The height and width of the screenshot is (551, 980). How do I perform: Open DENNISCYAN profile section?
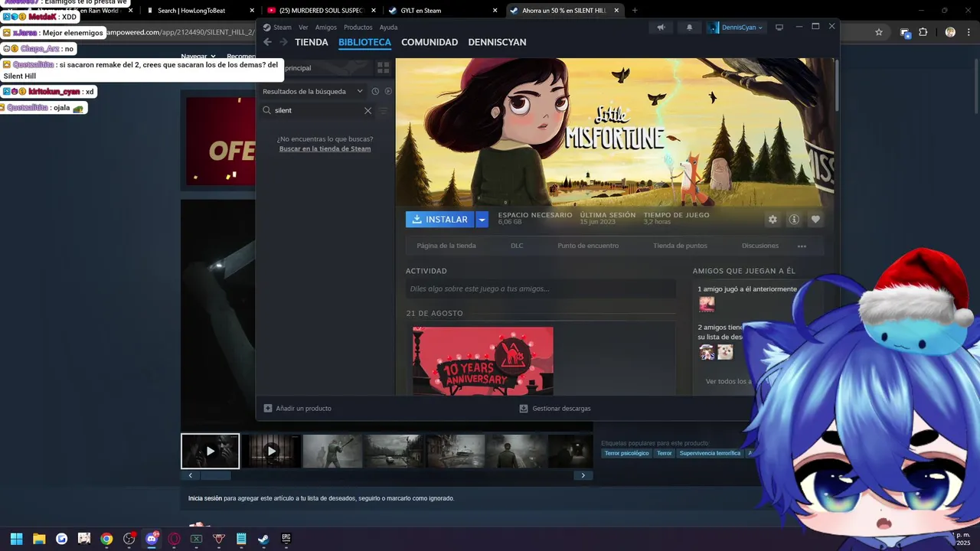[497, 42]
